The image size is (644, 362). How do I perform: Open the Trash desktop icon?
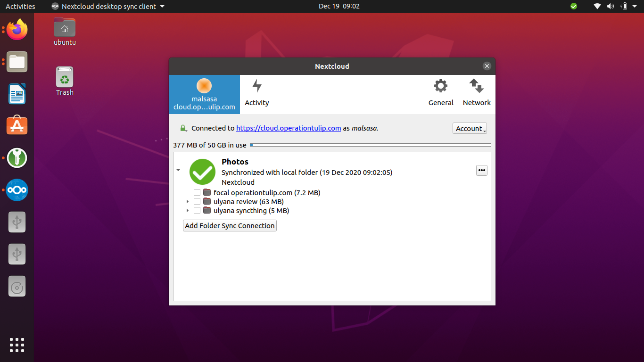65,81
